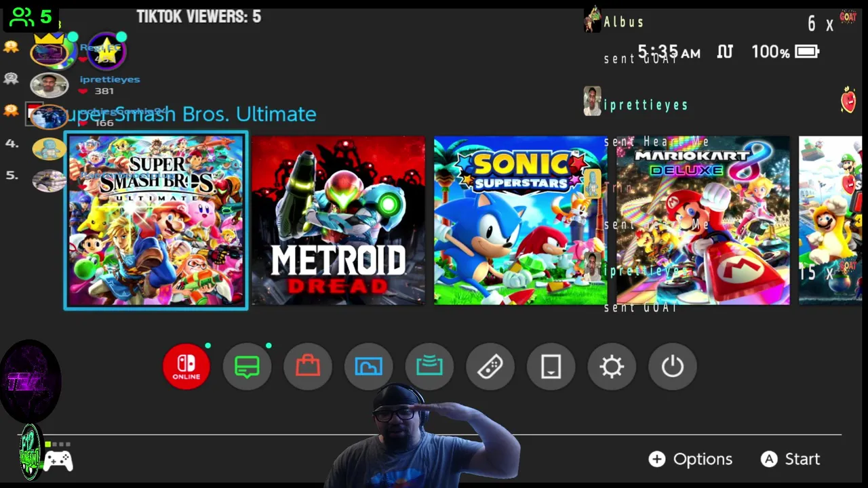Click the red heart gift icon

(848, 100)
